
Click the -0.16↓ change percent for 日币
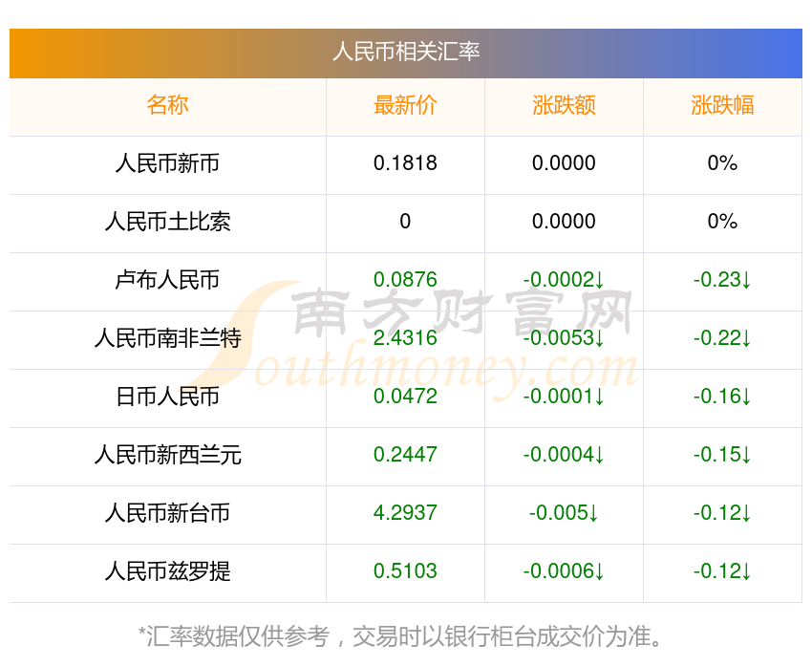coord(722,397)
